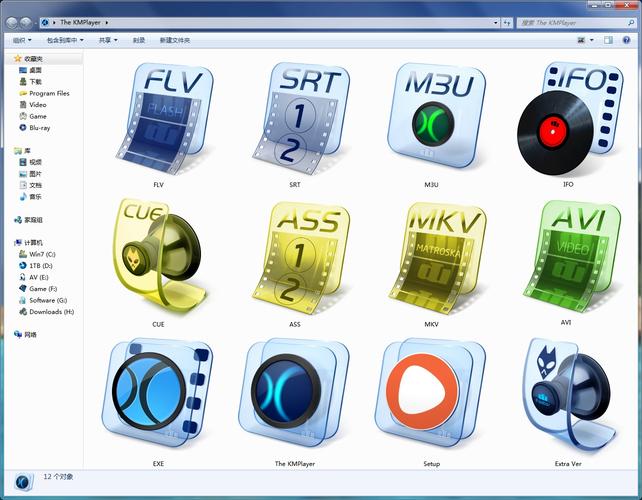Screen dimensions: 642x500
Task: Open the 共享 (Share) dropdown menu
Action: tap(108, 40)
